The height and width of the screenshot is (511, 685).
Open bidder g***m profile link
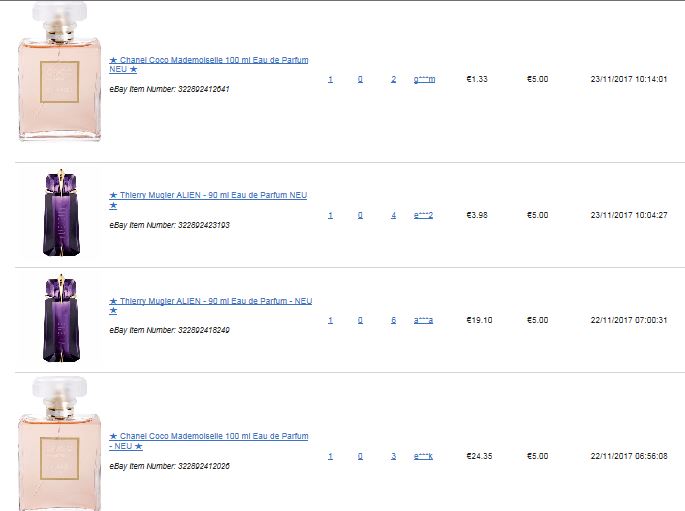click(424, 79)
